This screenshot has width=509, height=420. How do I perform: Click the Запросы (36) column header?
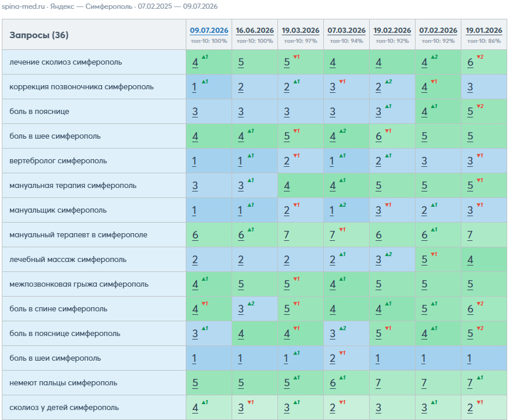(39, 35)
